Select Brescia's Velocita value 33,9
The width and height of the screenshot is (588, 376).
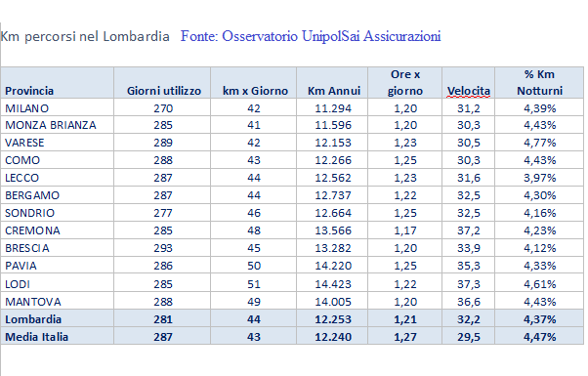tap(469, 248)
